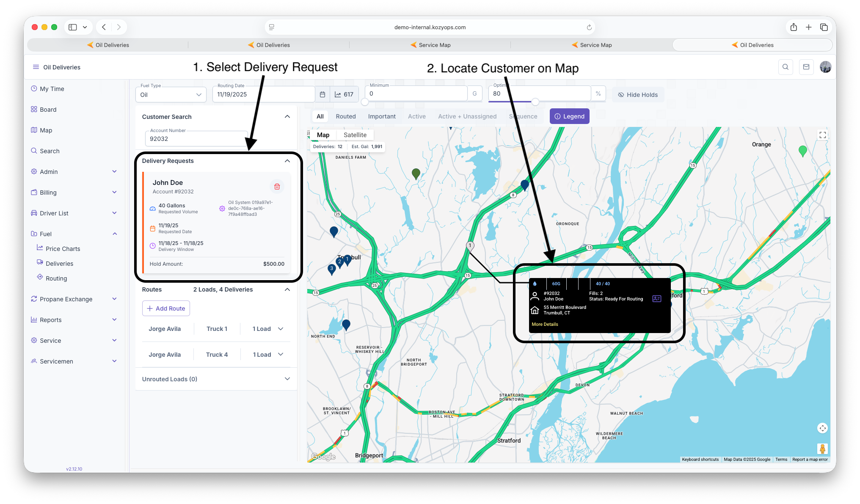Enter fullscreen map view

(822, 135)
